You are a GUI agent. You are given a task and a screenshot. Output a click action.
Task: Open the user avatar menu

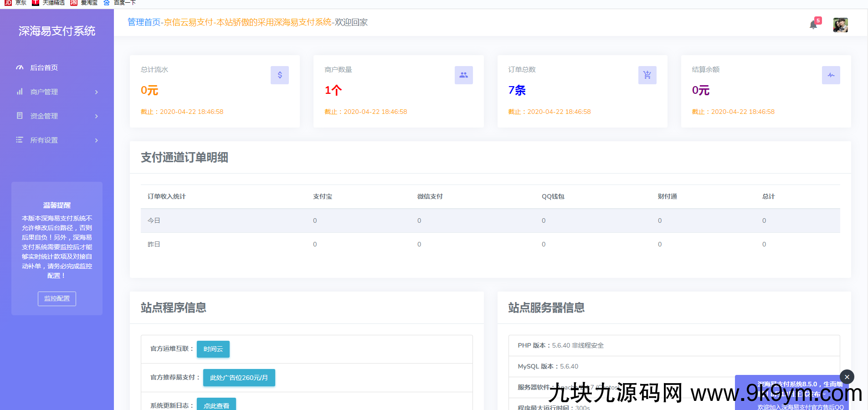tap(840, 25)
